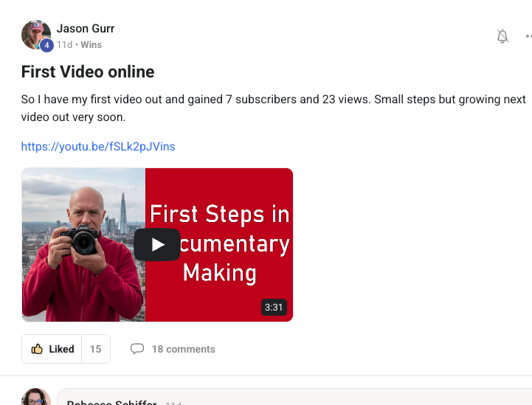This screenshot has width=532, height=405.
Task: Click the thumbs-up Liked icon
Action: pos(37,349)
